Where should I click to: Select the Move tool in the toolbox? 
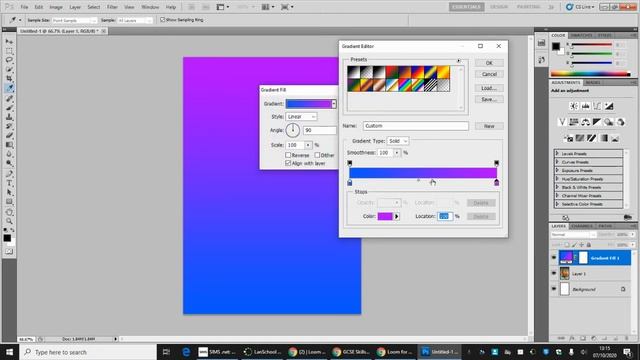(x=9, y=42)
